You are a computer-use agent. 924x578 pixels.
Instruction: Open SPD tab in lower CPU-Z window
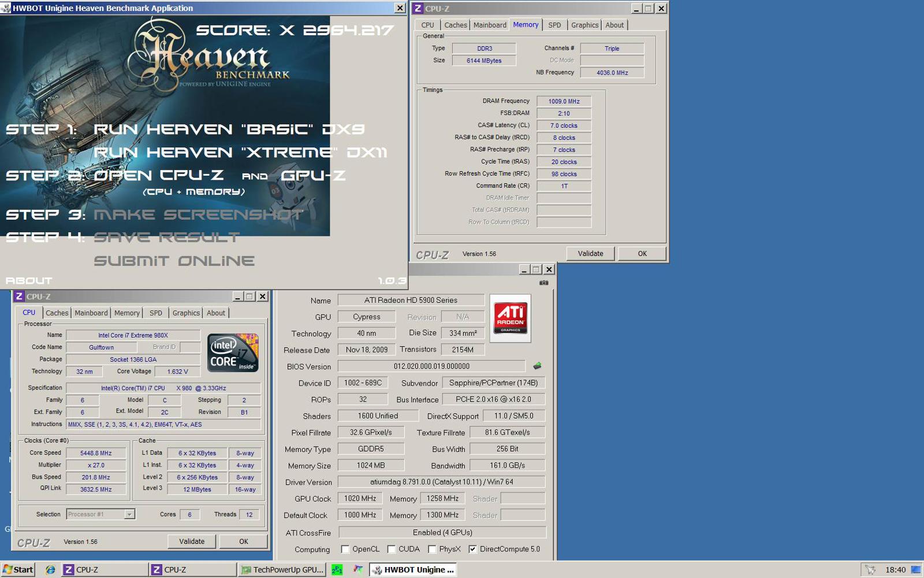156,313
